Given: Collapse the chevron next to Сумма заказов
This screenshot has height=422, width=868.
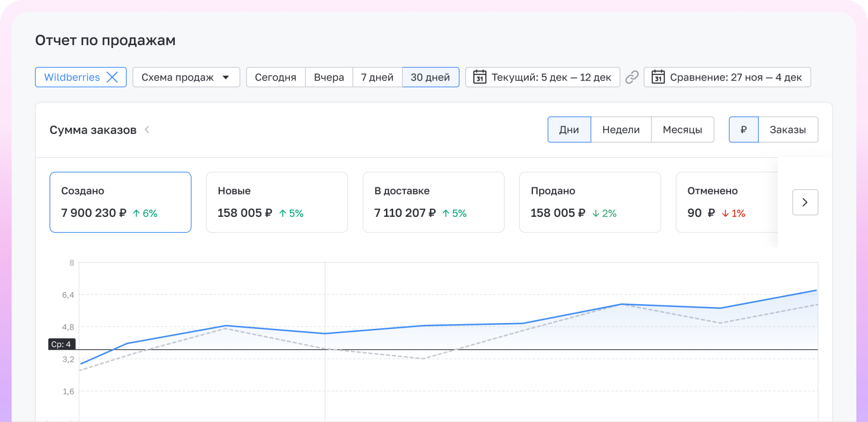Looking at the screenshot, I should click(x=147, y=130).
